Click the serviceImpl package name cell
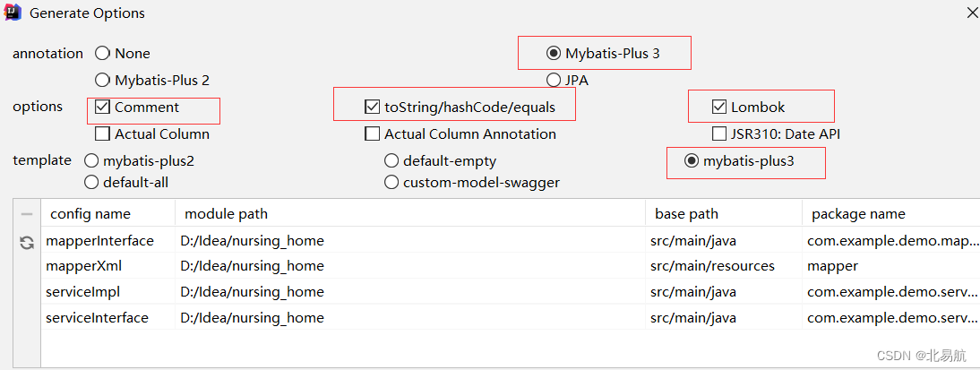This screenshot has height=370, width=980. pos(890,292)
